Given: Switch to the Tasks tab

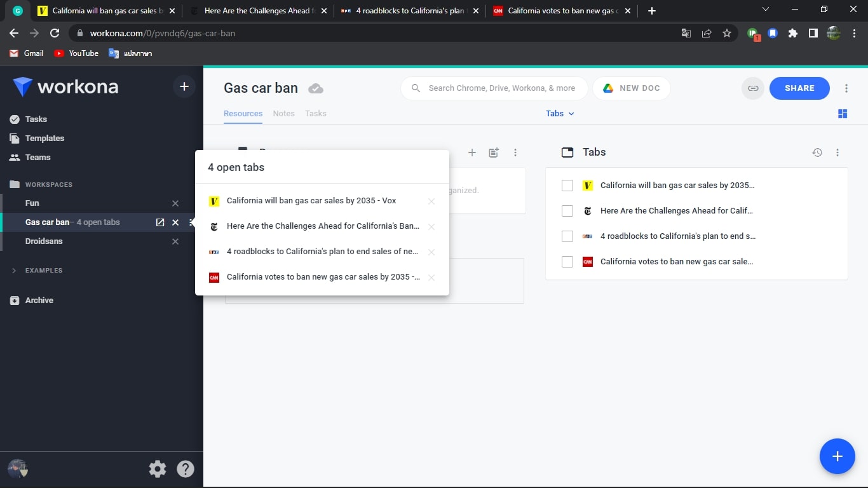Looking at the screenshot, I should point(315,114).
